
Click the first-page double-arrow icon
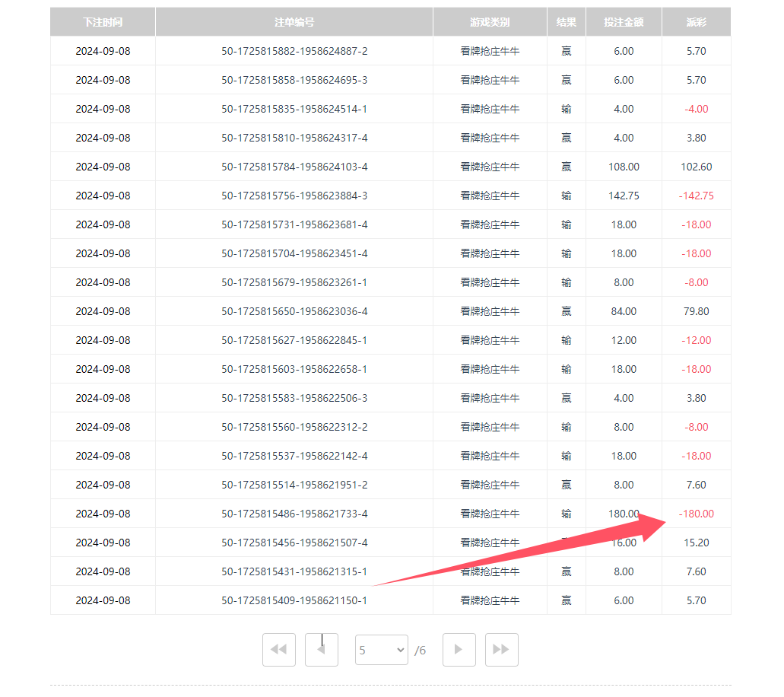pyautogui.click(x=279, y=649)
